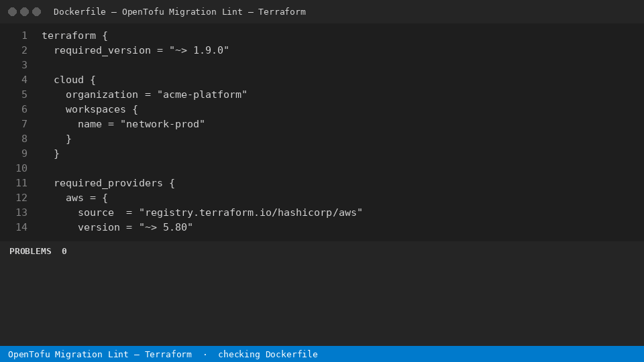
Task: Click the 'organization' attribute name
Action: pos(102,95)
